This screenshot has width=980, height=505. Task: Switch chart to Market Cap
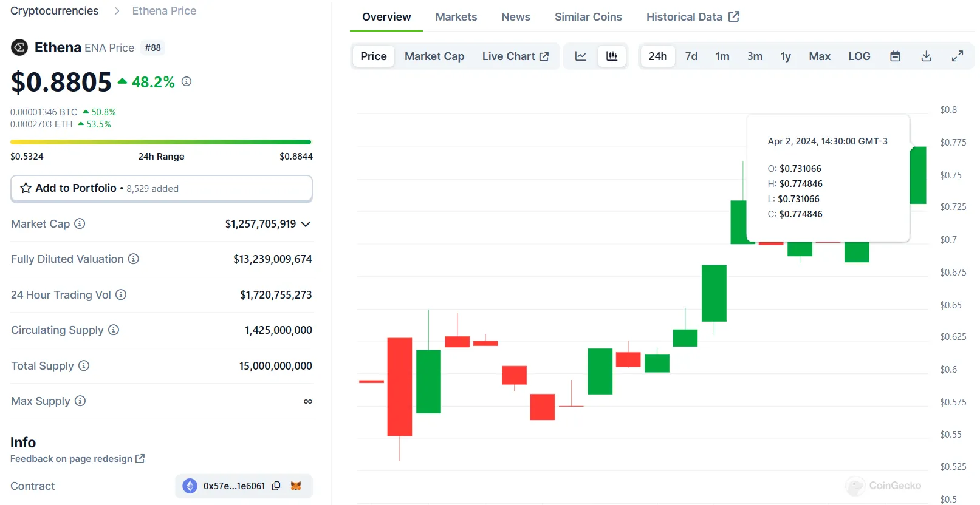(x=434, y=56)
